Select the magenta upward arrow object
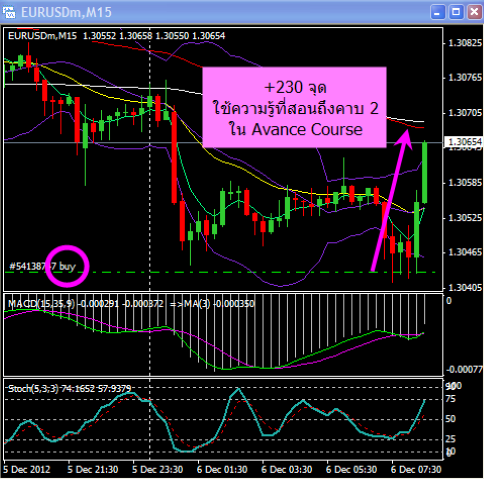This screenshot has width=484, height=480. pos(392,200)
